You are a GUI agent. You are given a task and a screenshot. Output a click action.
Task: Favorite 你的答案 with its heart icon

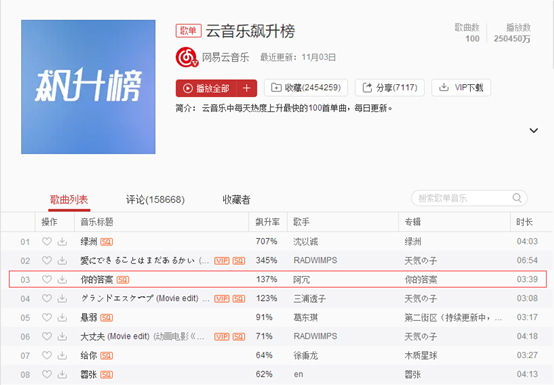coord(47,279)
